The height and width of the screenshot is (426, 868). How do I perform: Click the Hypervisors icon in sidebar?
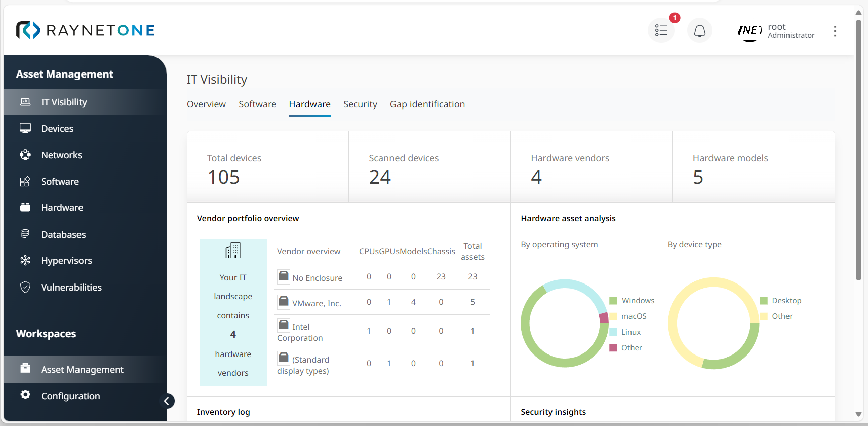click(25, 260)
